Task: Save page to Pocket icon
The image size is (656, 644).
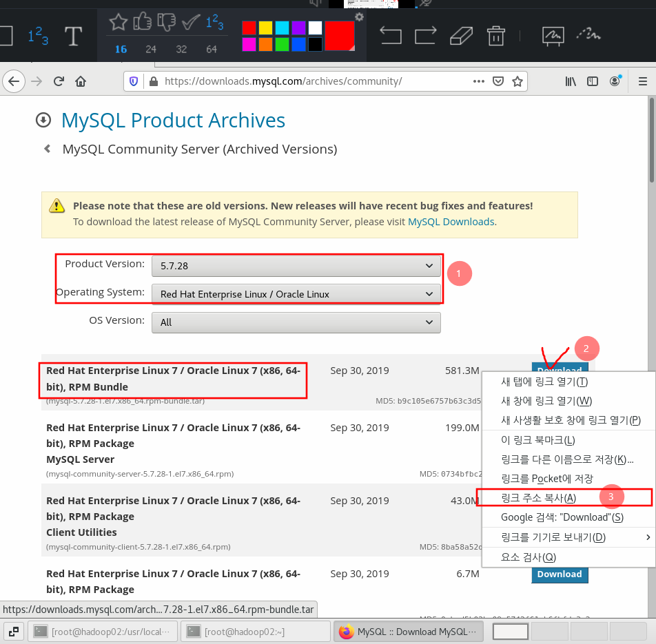Action: 498,81
